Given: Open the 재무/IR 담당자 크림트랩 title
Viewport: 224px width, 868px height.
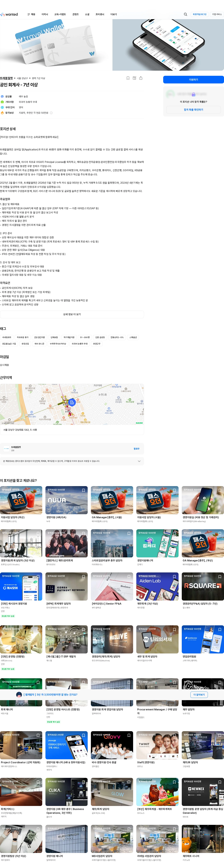Looking at the screenshot, I should (190, 762).
